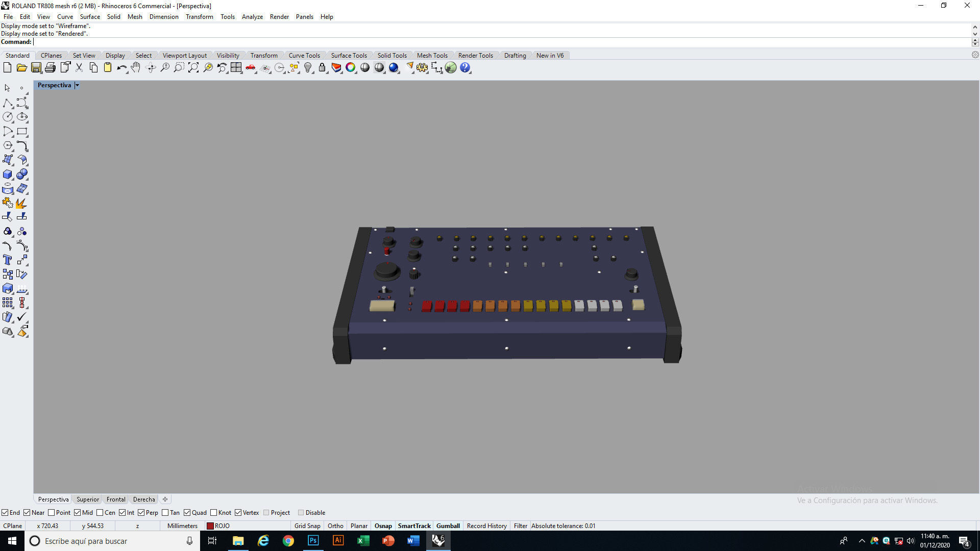Open Google Chrome from the taskbar
Viewport: 980px width, 551px height.
[288, 541]
